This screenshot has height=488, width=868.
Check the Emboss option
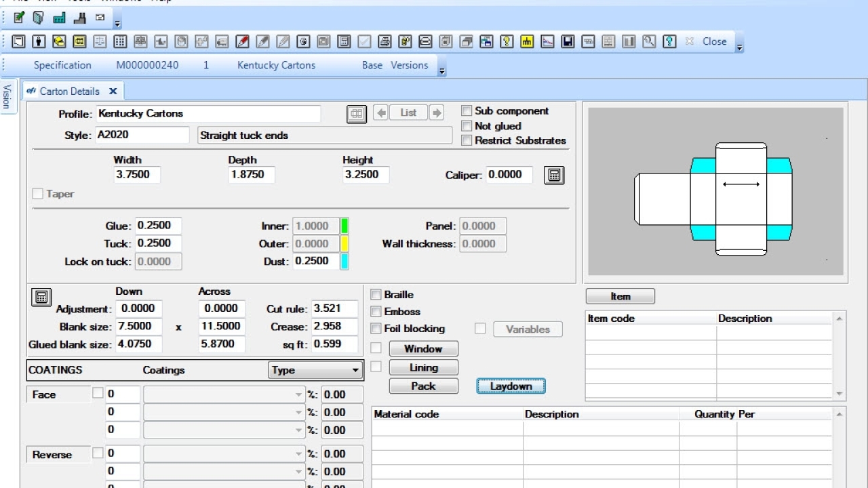376,312
